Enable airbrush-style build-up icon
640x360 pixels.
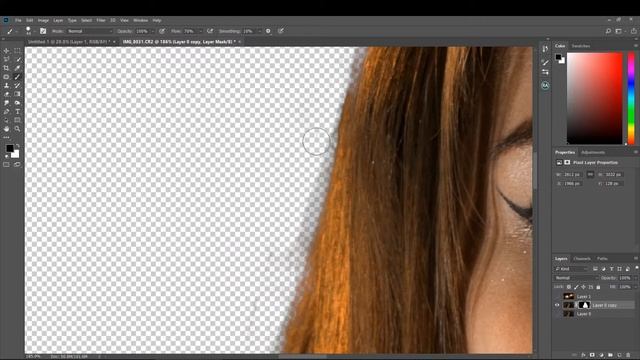(210, 31)
